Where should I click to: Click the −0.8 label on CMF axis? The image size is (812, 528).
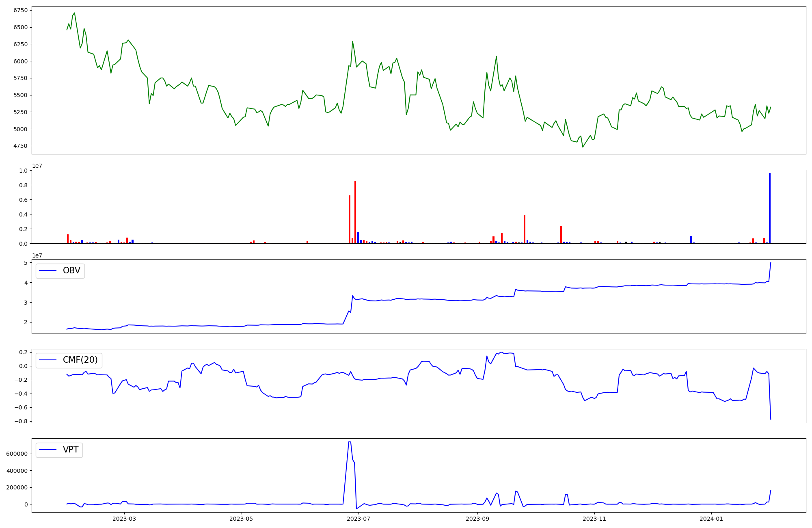click(x=20, y=421)
